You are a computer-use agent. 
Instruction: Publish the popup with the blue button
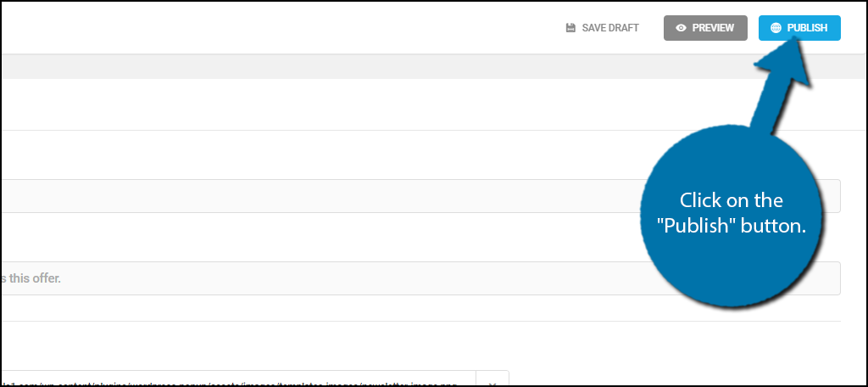[799, 28]
